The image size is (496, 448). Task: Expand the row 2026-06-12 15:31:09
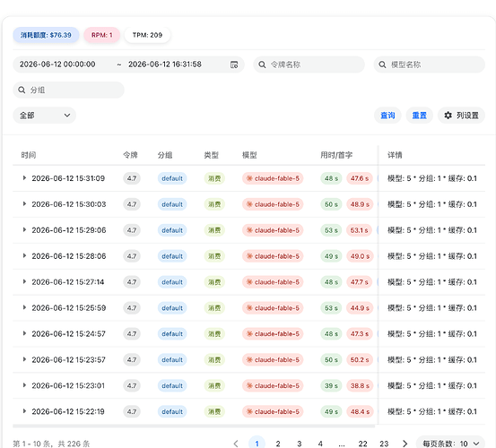24,178
